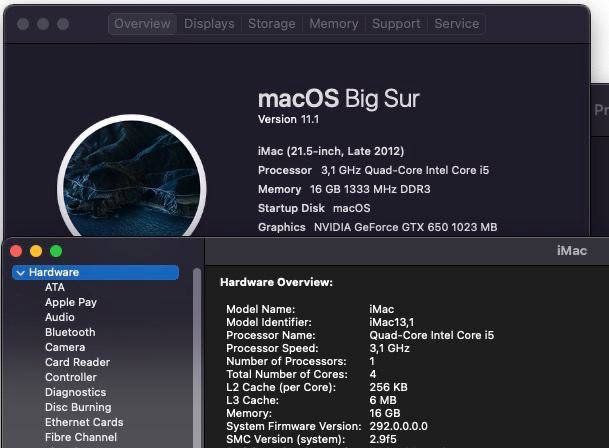609x448 pixels.
Task: Switch to the Overview tab
Action: (x=142, y=24)
